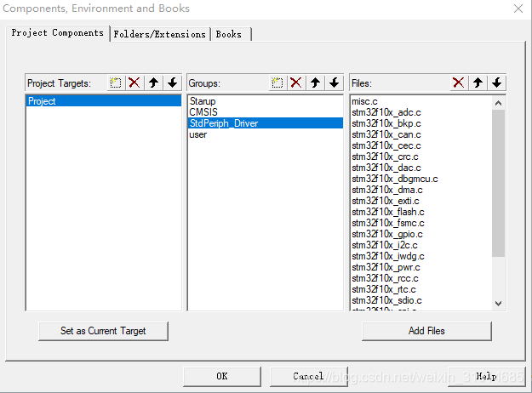Move selected group up

click(315, 83)
